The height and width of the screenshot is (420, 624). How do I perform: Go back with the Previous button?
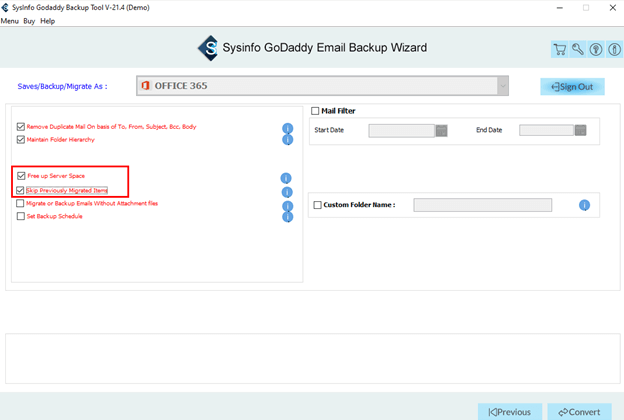pos(510,412)
